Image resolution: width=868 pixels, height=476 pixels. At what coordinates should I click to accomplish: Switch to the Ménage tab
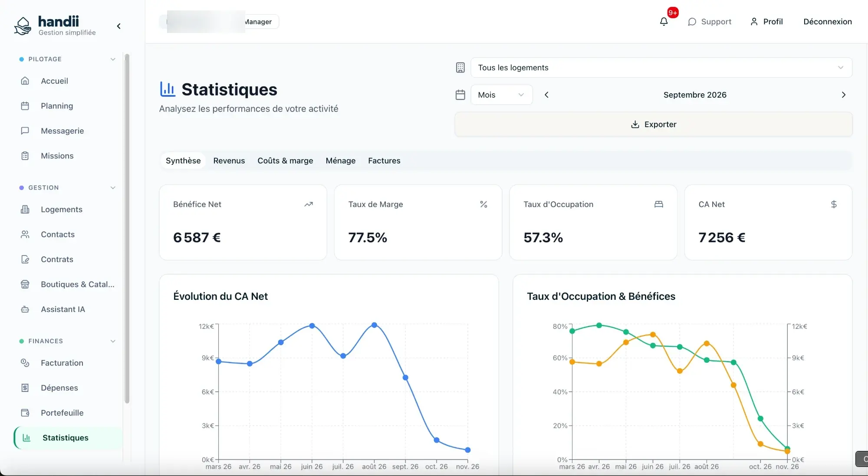[341, 161]
